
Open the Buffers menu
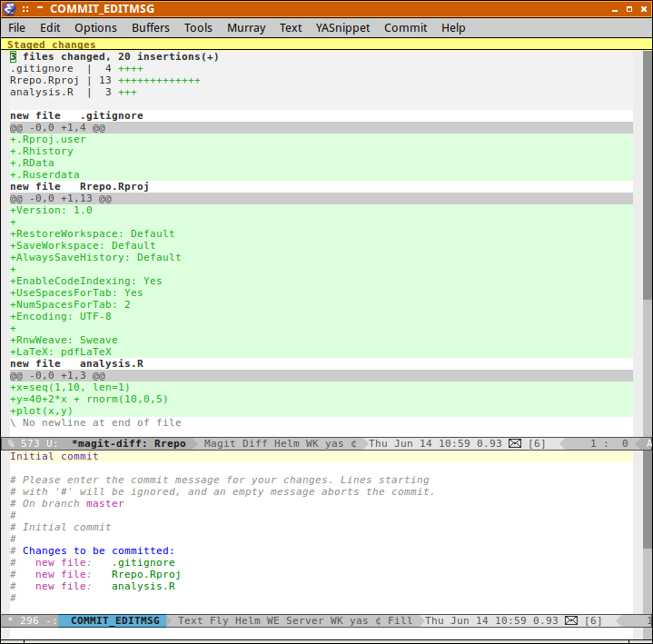151,28
